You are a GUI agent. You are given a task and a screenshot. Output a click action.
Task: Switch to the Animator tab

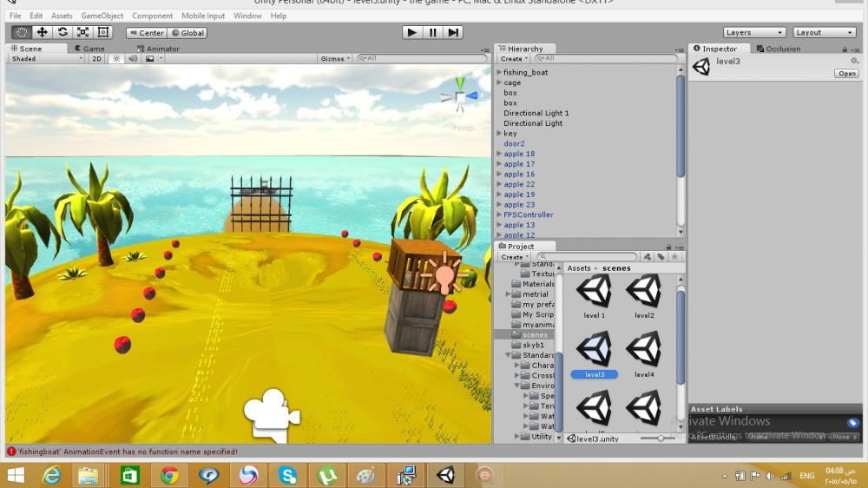point(158,48)
